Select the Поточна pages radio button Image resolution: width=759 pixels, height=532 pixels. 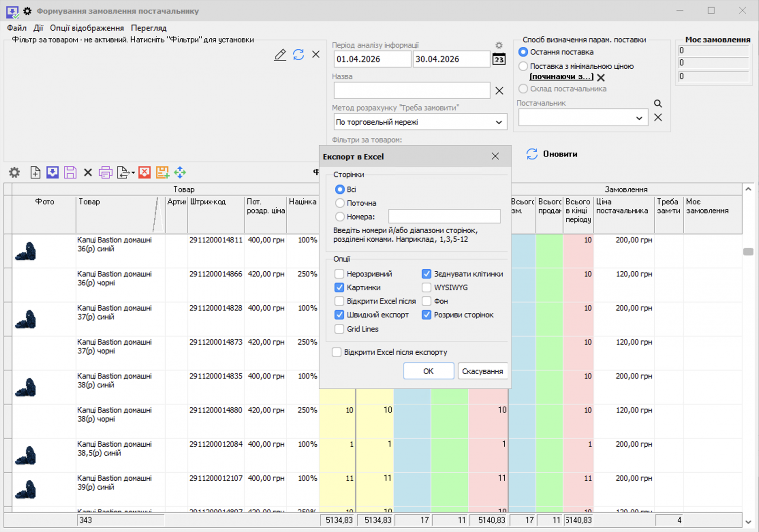tap(340, 203)
